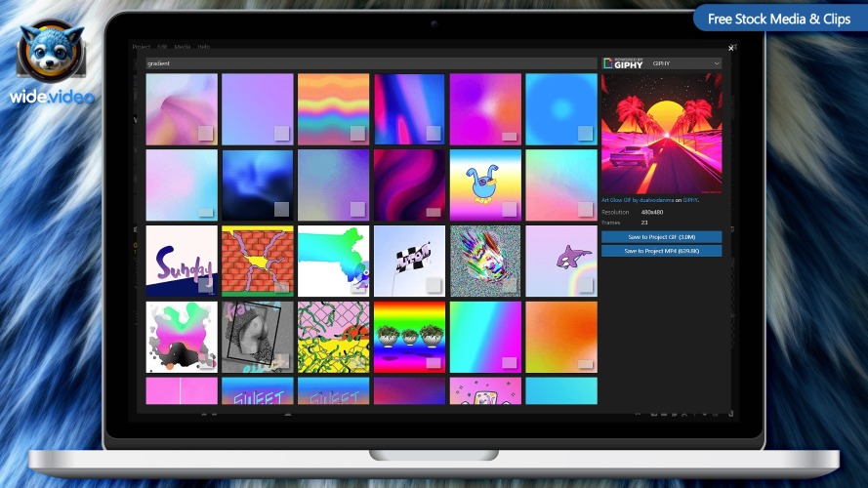Open the Media menu
The width and height of the screenshot is (868, 488).
[x=183, y=47]
